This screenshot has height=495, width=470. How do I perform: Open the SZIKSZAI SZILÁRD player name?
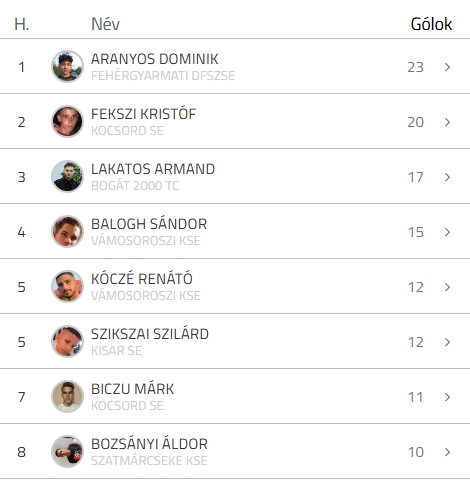[150, 334]
